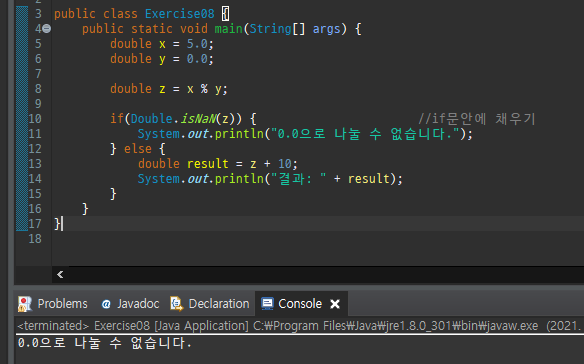Screen dimensions: 584x364
Task: Click System.out on line 11
Action: point(173,134)
